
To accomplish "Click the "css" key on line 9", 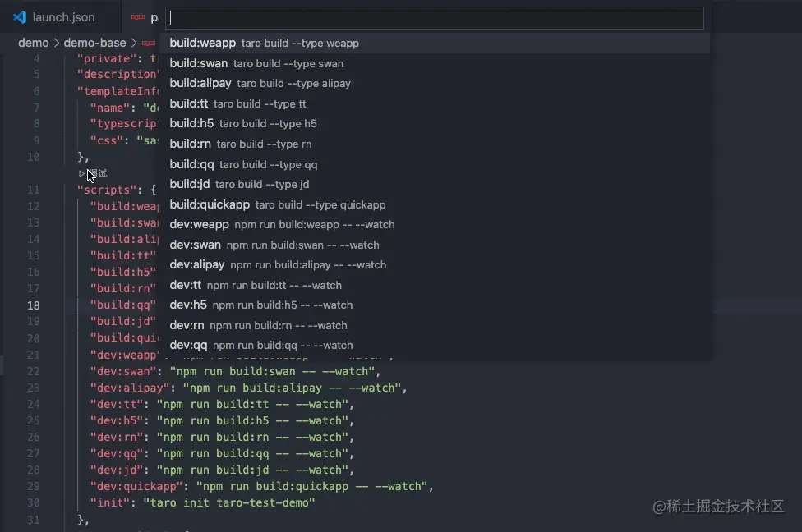I will click(106, 140).
